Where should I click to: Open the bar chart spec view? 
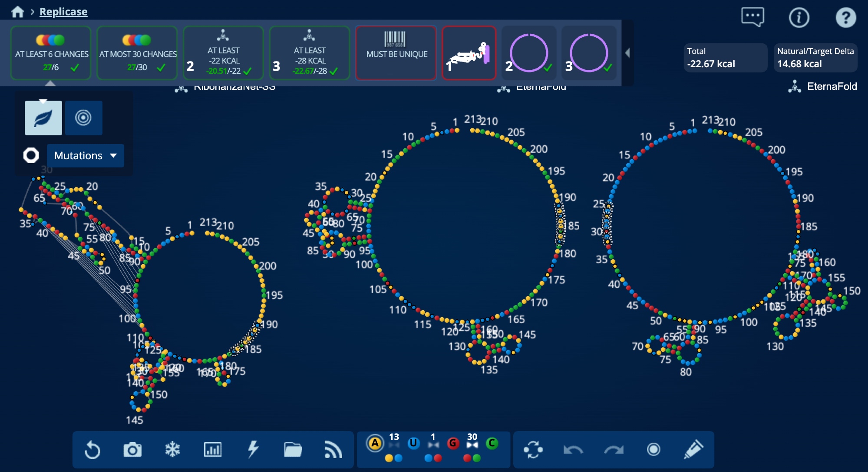point(212,449)
